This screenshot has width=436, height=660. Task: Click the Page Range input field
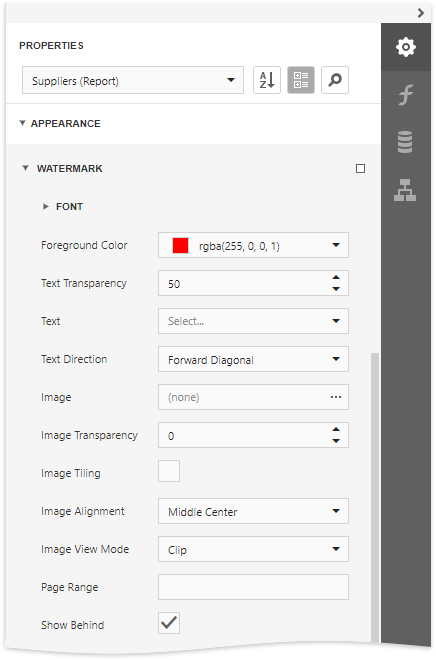pos(253,587)
